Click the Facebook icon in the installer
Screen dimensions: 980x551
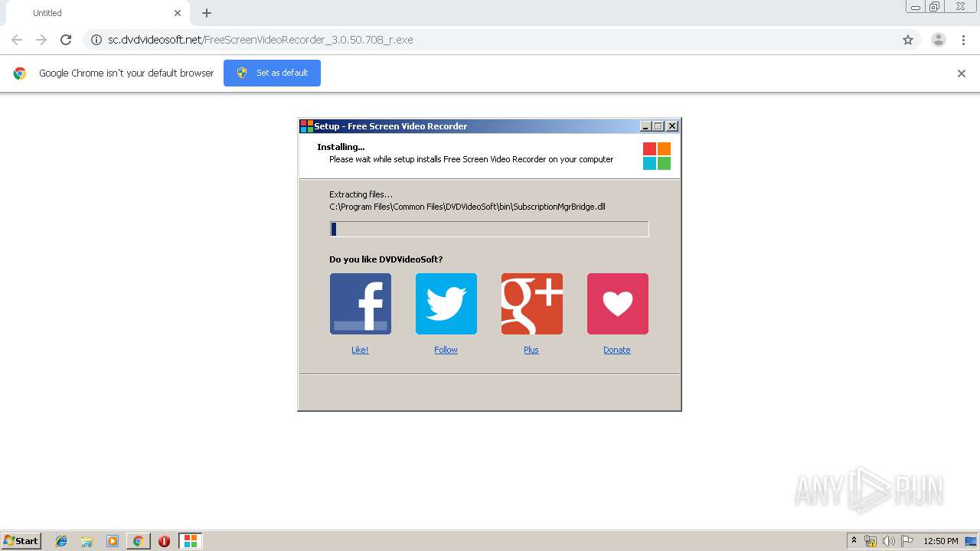[360, 304]
